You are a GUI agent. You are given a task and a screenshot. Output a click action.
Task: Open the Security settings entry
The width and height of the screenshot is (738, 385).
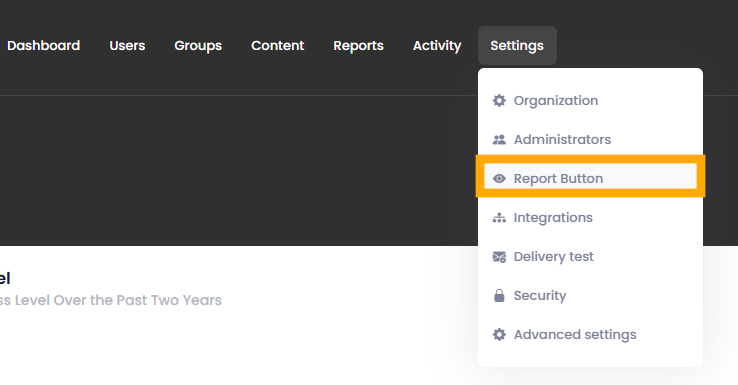coord(590,296)
